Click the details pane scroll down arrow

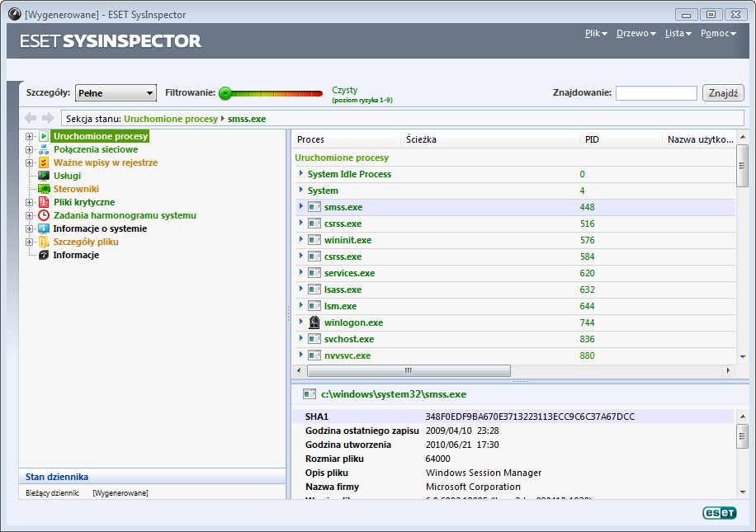click(x=743, y=492)
